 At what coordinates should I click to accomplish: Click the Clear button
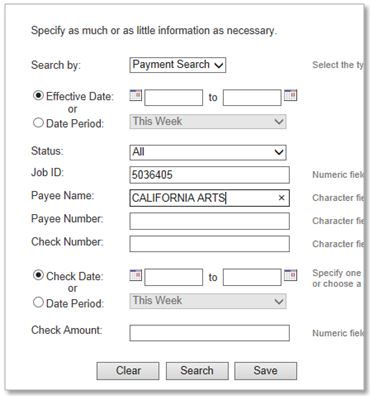[128, 371]
